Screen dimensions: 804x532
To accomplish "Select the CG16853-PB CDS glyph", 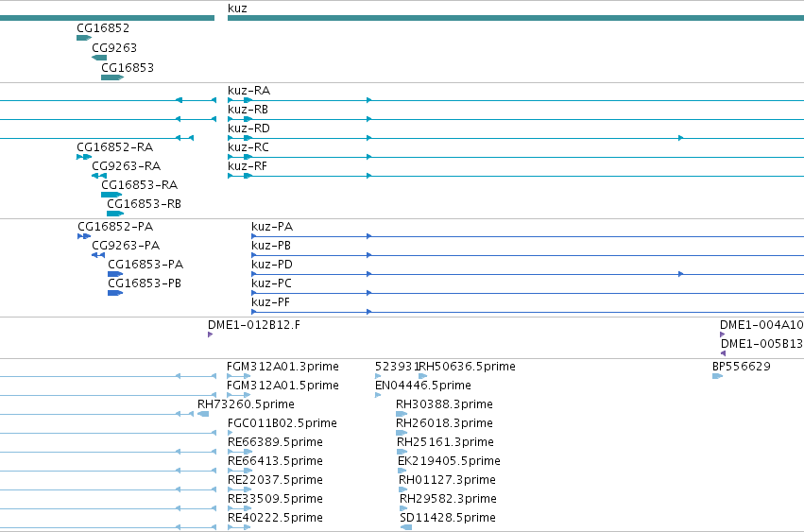I will [115, 293].
